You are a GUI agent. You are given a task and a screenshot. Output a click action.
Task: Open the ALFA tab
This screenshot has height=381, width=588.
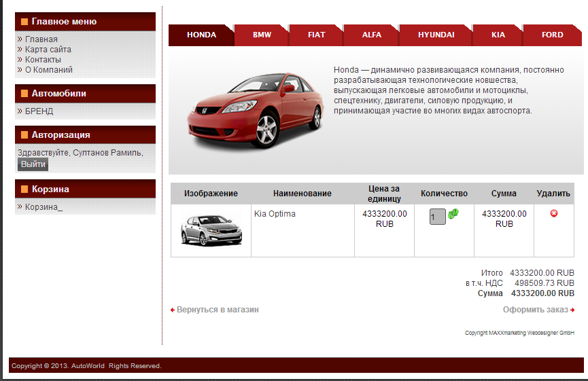click(372, 35)
